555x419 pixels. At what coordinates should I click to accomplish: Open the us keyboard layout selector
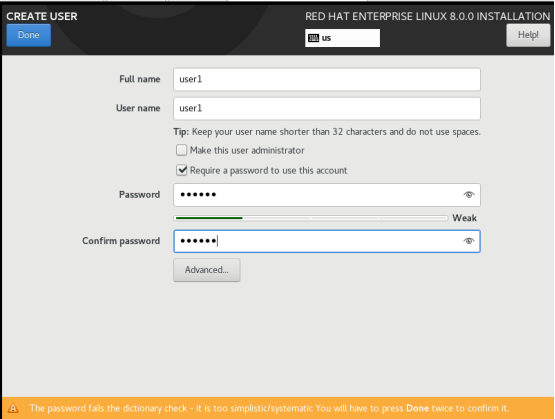pyautogui.click(x=342, y=38)
